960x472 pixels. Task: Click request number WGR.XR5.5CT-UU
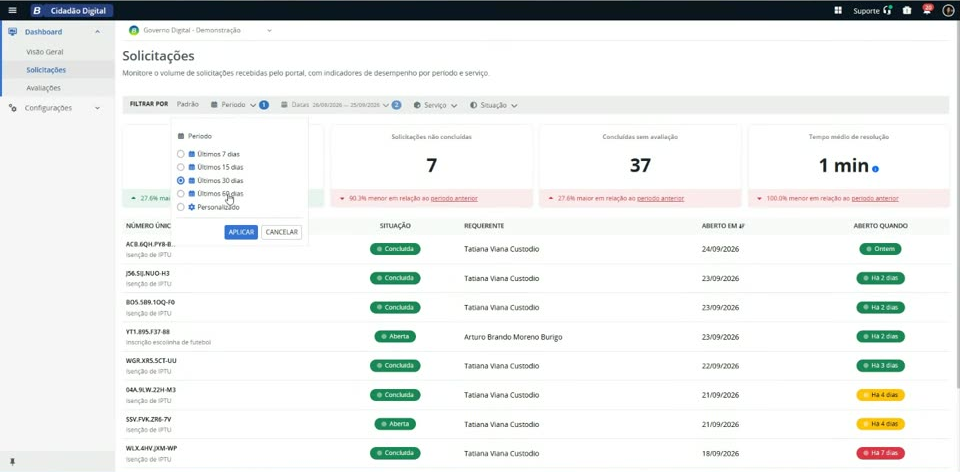[x=151, y=361]
